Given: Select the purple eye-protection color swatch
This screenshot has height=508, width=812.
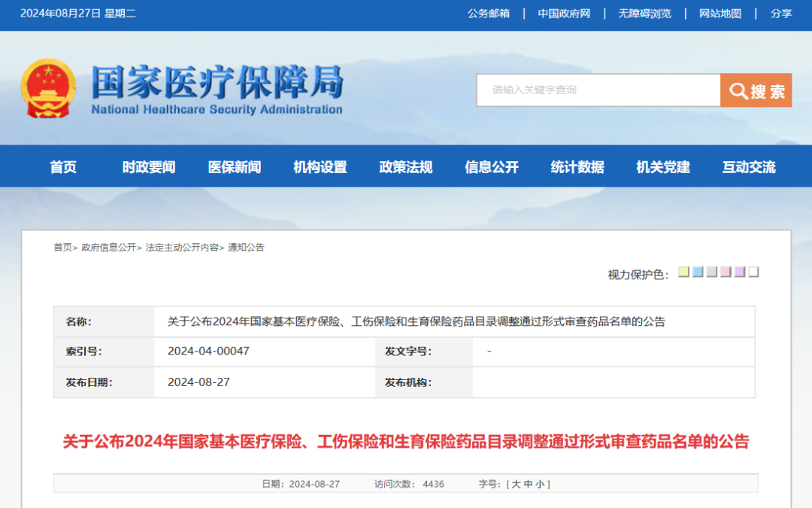Looking at the screenshot, I should pos(740,272).
